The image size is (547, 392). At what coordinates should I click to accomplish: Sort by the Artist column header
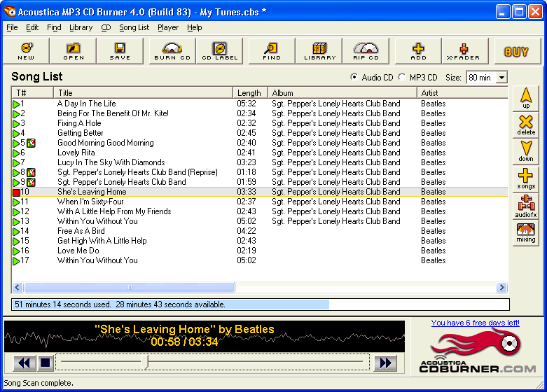[462, 93]
